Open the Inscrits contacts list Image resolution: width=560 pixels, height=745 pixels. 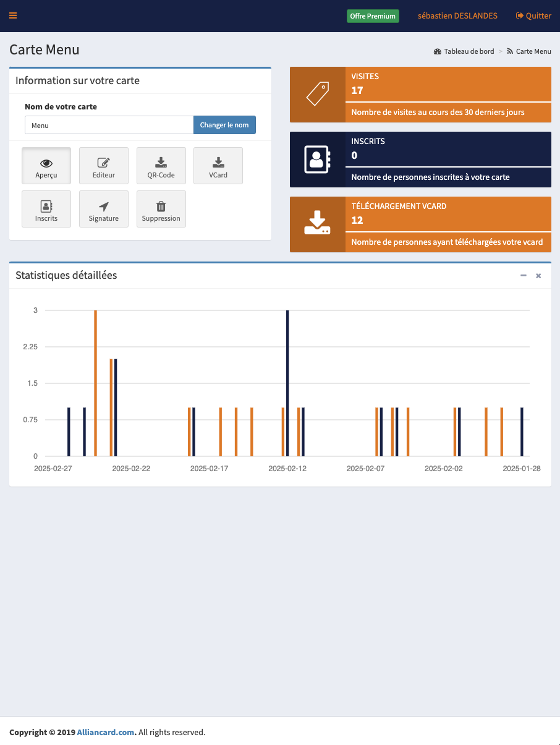pos(46,209)
